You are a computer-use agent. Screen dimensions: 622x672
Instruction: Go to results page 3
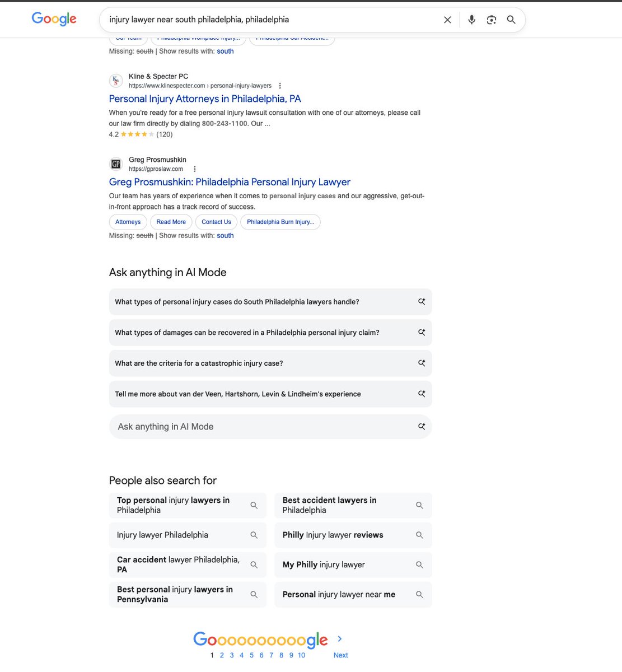point(232,655)
